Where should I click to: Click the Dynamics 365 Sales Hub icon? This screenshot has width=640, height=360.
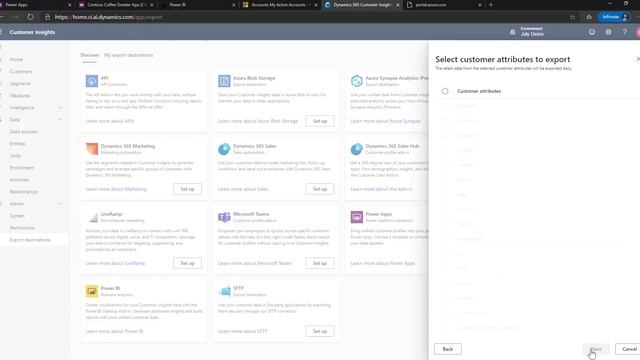coord(356,149)
